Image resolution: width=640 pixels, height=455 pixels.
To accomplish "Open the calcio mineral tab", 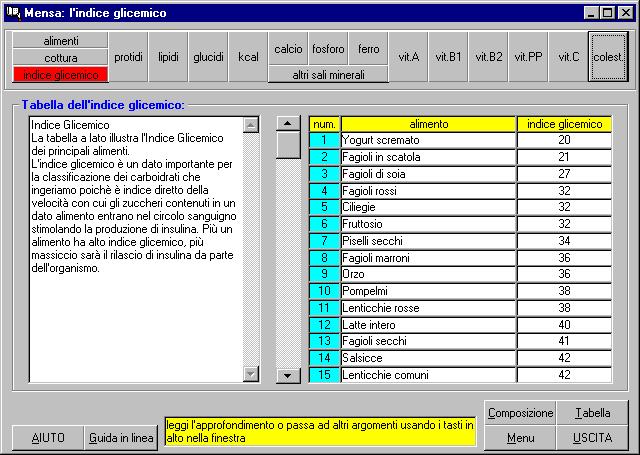I will (288, 49).
